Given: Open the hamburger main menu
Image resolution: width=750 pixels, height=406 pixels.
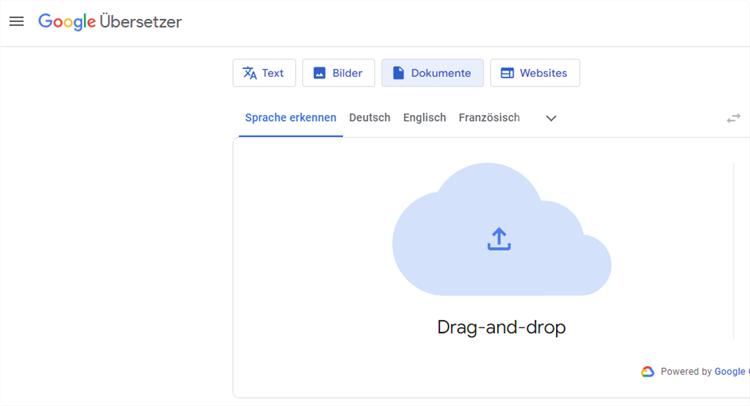Looking at the screenshot, I should tap(17, 22).
